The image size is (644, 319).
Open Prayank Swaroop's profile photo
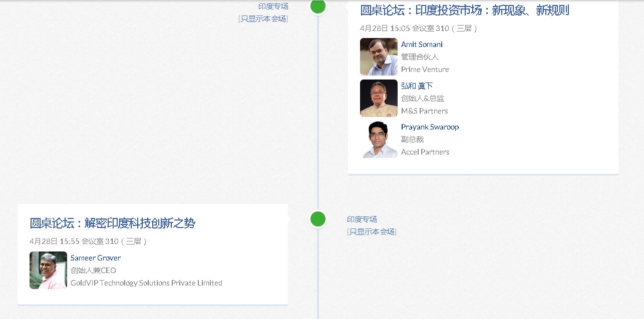pyautogui.click(x=379, y=139)
